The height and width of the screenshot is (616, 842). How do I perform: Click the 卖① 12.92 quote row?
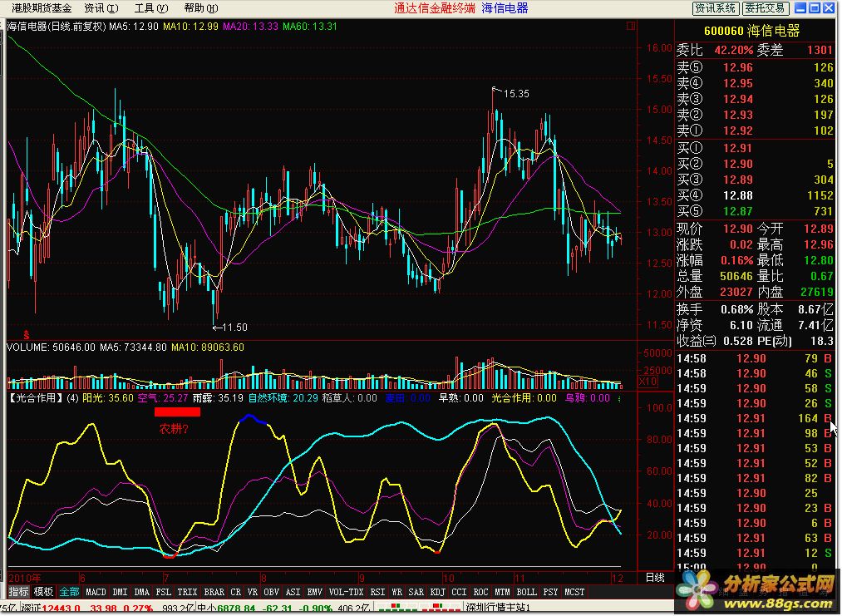pyautogui.click(x=755, y=131)
